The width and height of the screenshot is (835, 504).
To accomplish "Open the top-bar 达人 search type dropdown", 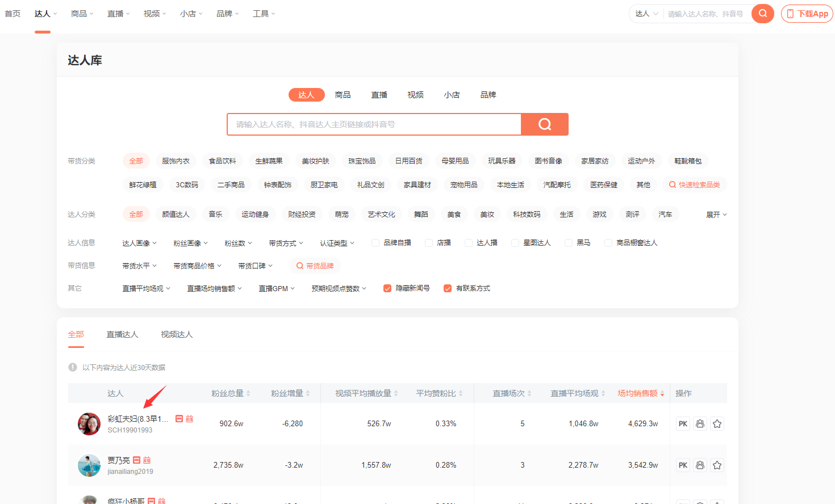I will pos(646,14).
